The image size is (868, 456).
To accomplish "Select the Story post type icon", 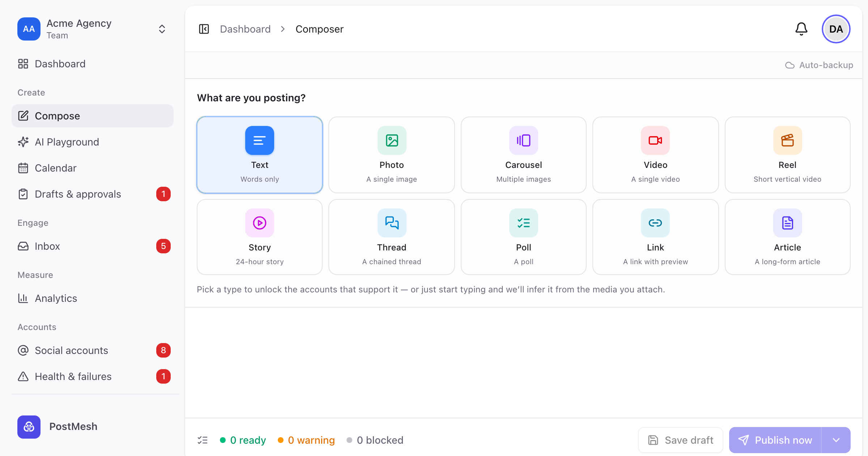I will click(260, 223).
